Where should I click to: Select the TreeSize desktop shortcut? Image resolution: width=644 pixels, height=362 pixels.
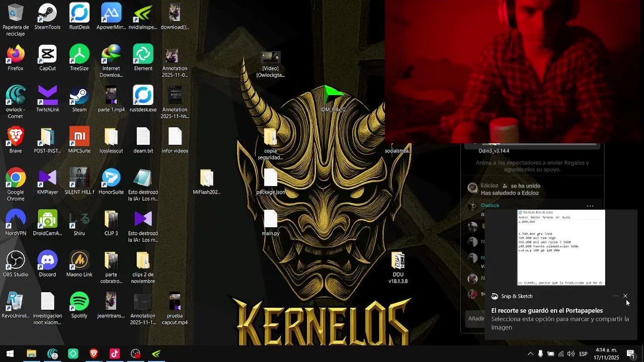click(79, 58)
